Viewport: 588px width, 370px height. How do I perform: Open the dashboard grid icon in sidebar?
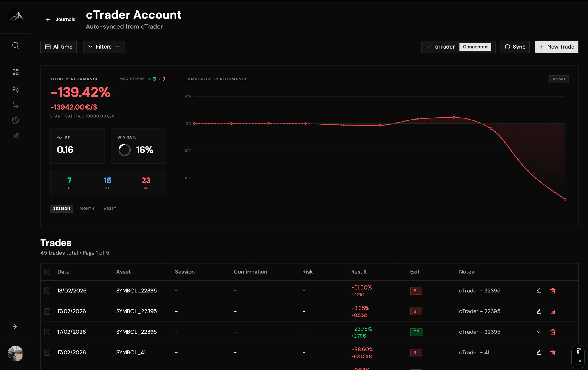16,72
